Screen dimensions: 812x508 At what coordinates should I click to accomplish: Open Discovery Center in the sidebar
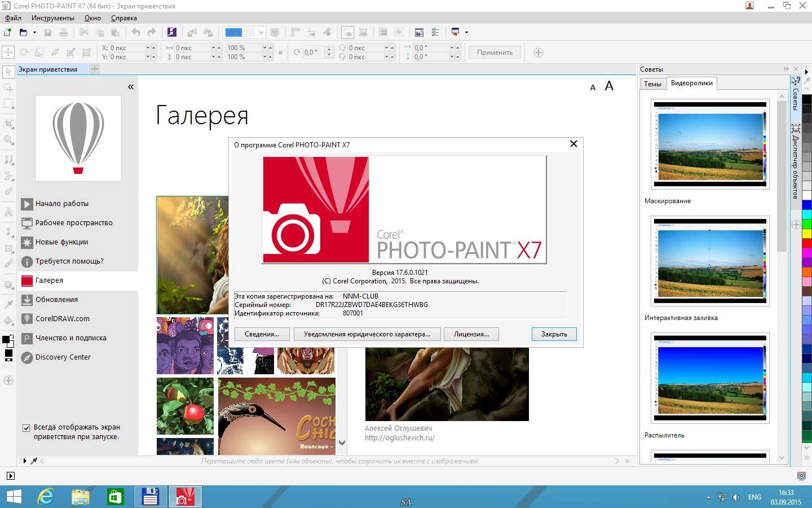click(63, 357)
